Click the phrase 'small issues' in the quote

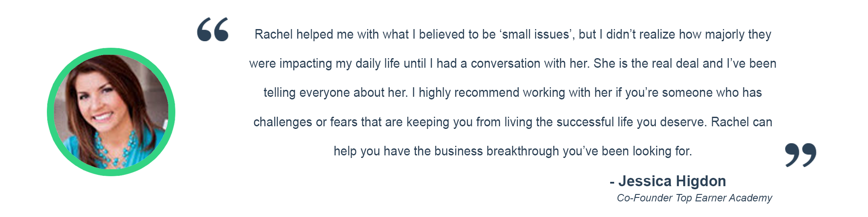(x=536, y=34)
